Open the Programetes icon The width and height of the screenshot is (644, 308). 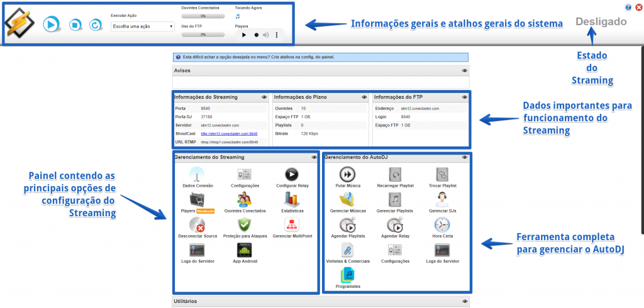tap(348, 274)
